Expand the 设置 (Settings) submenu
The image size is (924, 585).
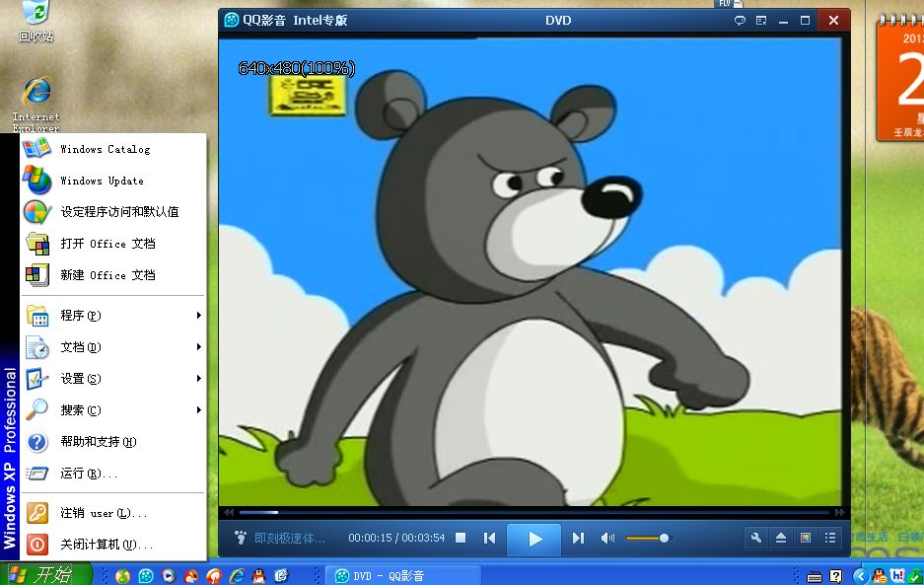tap(113, 379)
